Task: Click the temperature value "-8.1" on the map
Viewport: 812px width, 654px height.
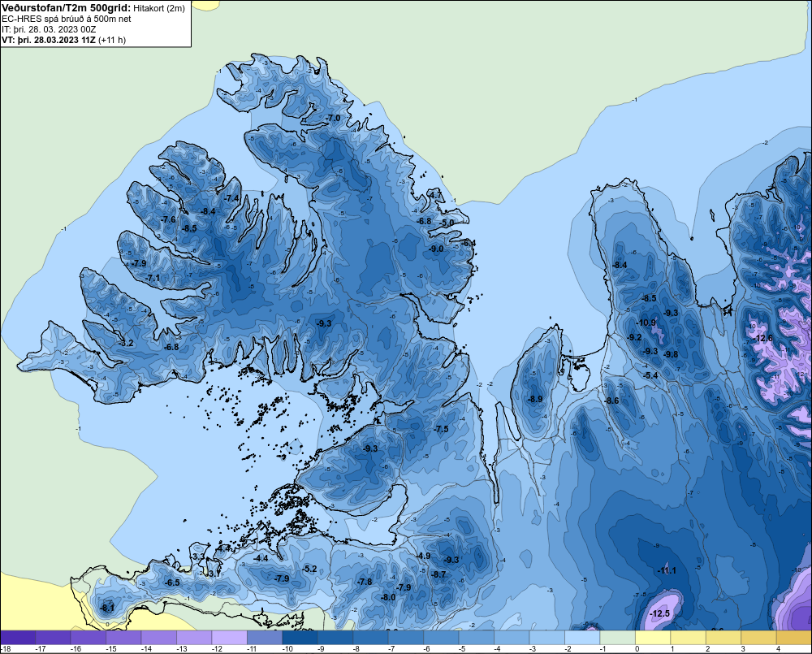Action: pos(107,608)
